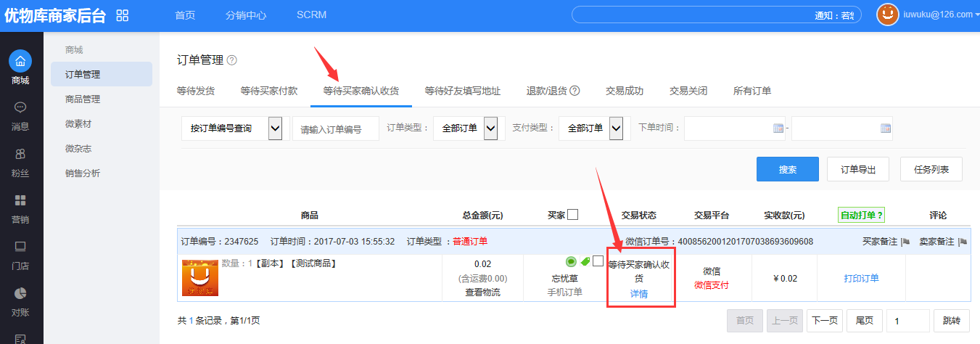Open the 粉丝 fans icon

click(20, 154)
